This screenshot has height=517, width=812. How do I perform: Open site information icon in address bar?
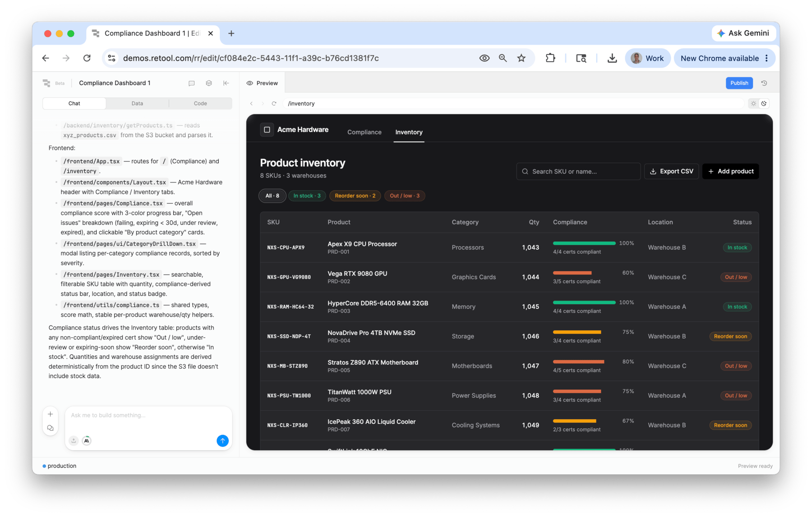(112, 58)
